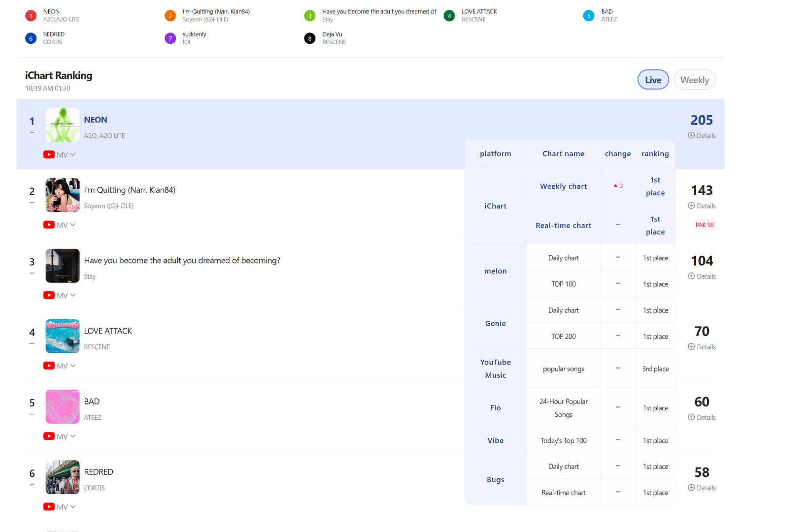The width and height of the screenshot is (808, 532).
Task: Open YouTube MV icon for I'm Quitting
Action: click(49, 225)
